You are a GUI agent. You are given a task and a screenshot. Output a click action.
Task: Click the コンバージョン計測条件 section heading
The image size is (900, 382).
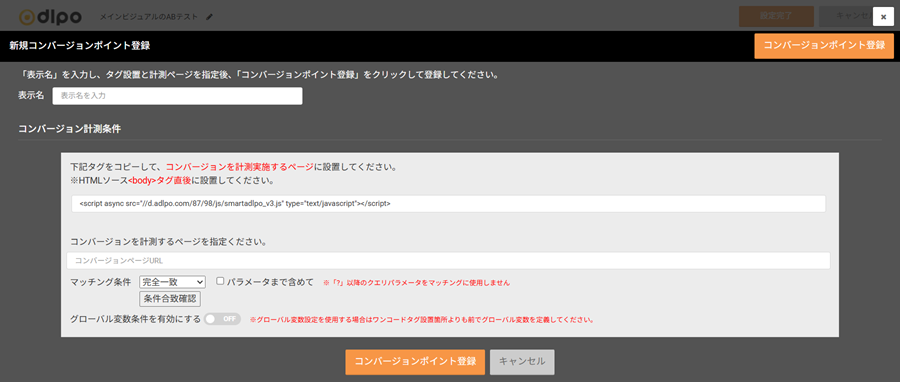(x=69, y=128)
